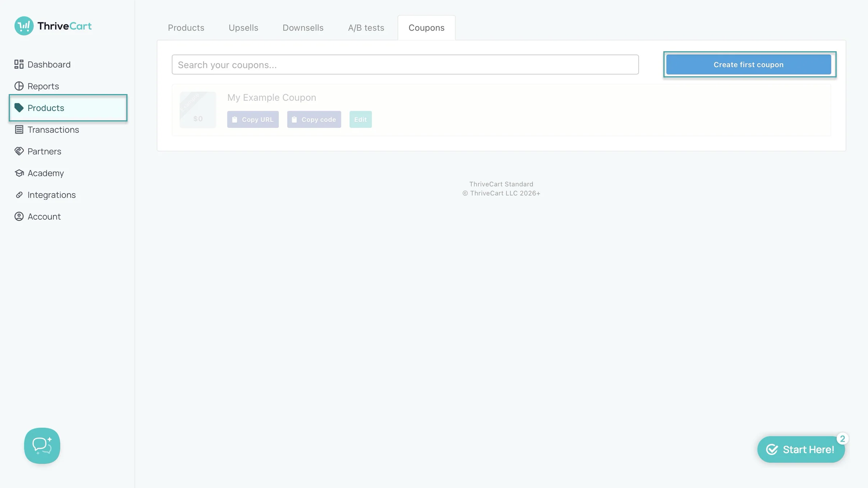
Task: Click the Account user icon
Action: pyautogui.click(x=19, y=216)
